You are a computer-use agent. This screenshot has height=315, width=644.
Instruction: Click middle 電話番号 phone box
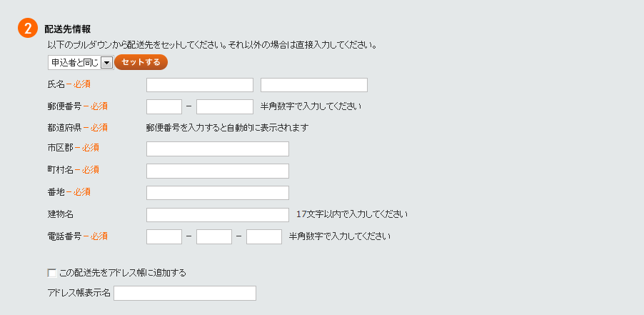(x=214, y=236)
